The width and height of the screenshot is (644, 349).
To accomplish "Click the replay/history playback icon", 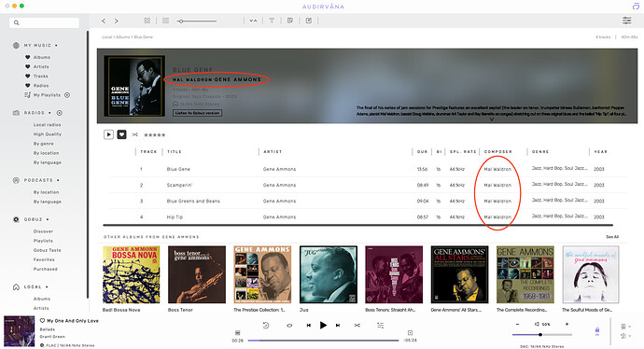I will [x=266, y=325].
